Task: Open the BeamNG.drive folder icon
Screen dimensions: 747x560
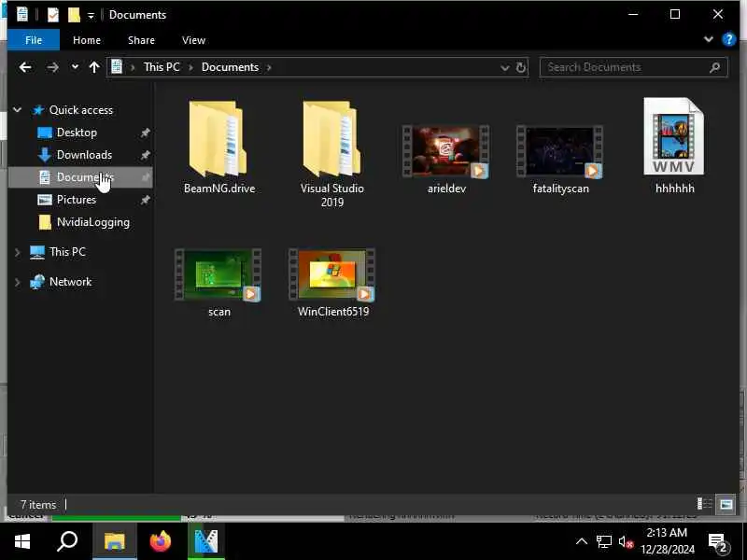Action: pyautogui.click(x=218, y=139)
